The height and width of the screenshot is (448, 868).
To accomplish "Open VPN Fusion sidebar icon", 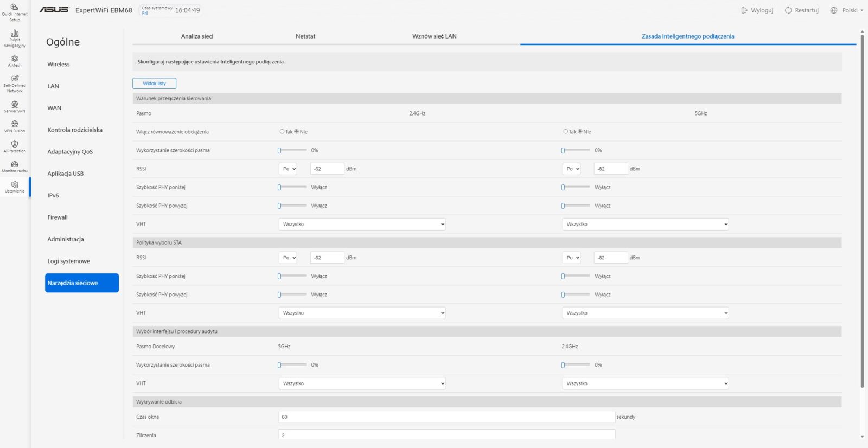I will pyautogui.click(x=15, y=124).
